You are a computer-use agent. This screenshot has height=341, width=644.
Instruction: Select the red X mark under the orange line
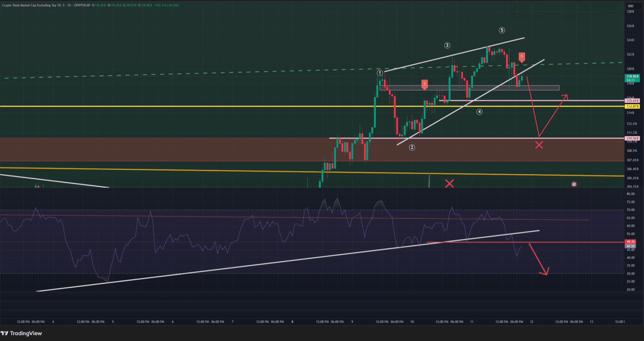449,184
